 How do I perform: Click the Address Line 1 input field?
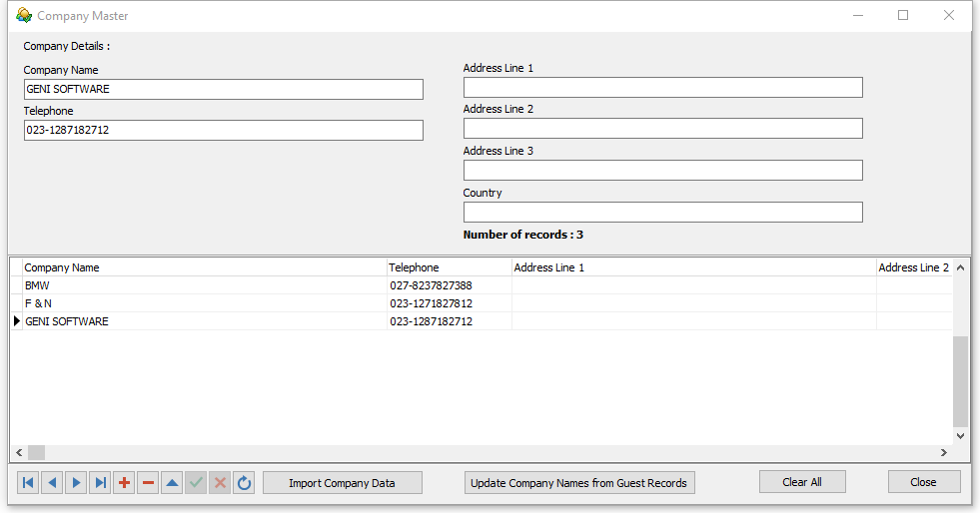(x=662, y=88)
